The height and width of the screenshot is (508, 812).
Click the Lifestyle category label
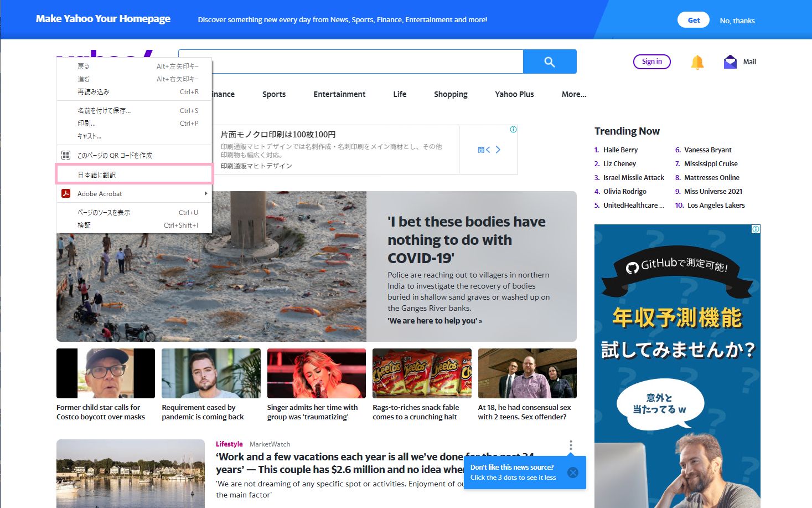click(x=229, y=444)
